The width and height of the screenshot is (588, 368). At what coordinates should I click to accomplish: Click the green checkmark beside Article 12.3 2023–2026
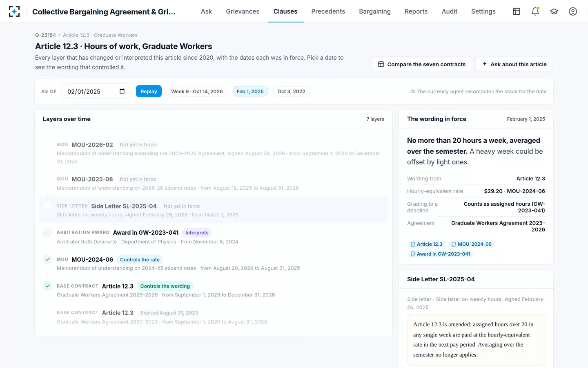point(47,286)
